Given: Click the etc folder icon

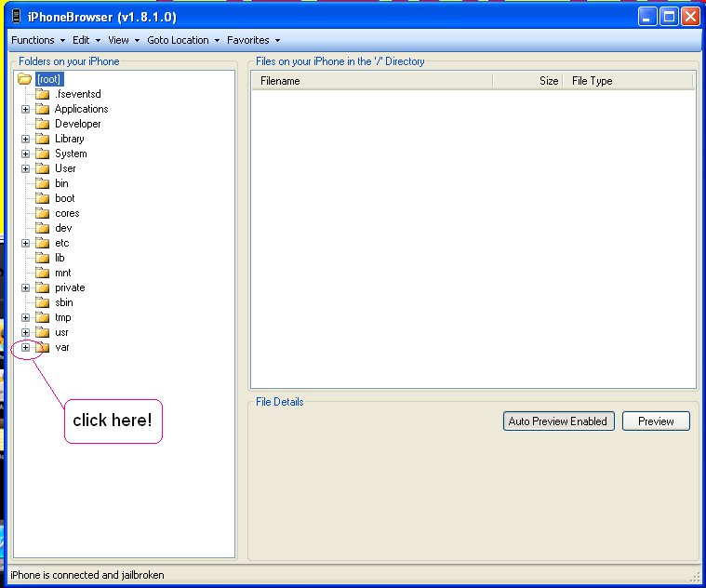Looking at the screenshot, I should (x=43, y=243).
